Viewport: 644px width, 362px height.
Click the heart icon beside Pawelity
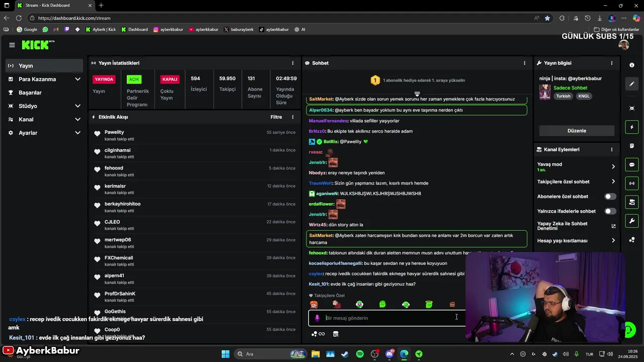coord(97,134)
